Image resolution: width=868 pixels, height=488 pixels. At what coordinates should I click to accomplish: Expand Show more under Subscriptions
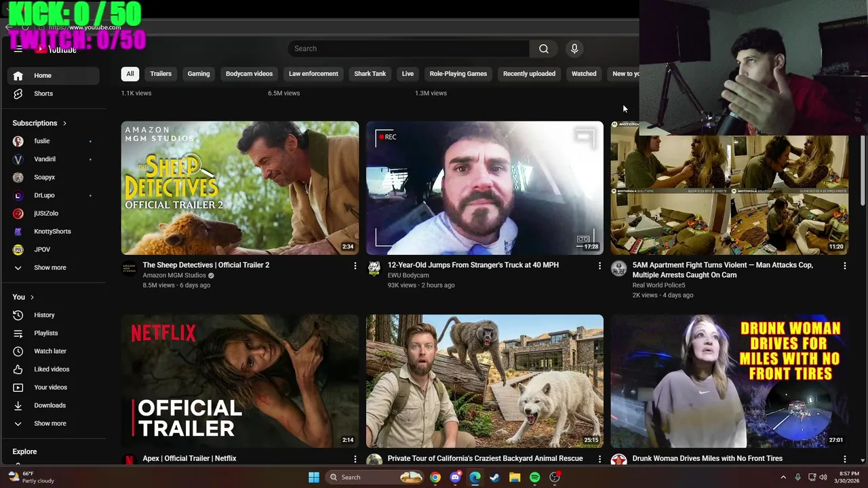pyautogui.click(x=54, y=268)
